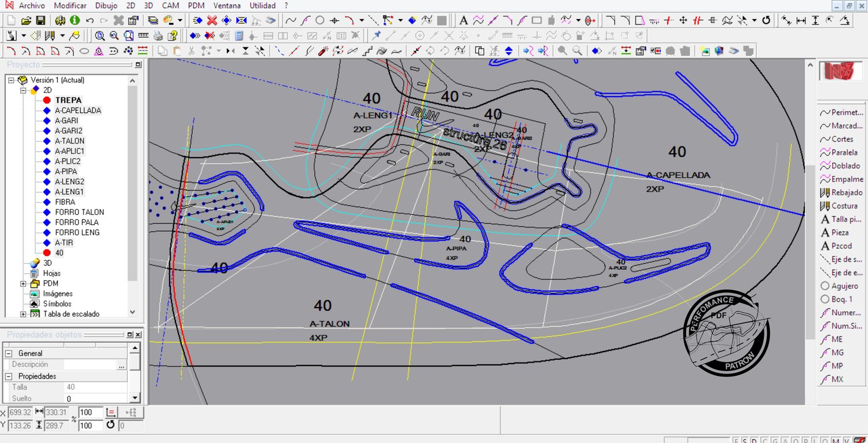The width and height of the screenshot is (868, 443).
Task: Click the printer icon in the toolbar
Action: 158,35
